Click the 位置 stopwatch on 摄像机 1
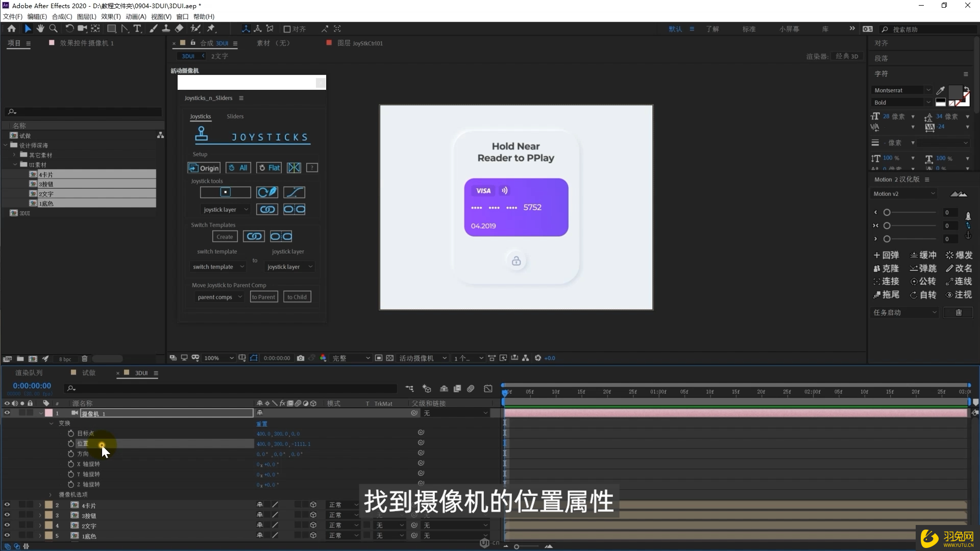 point(71,444)
